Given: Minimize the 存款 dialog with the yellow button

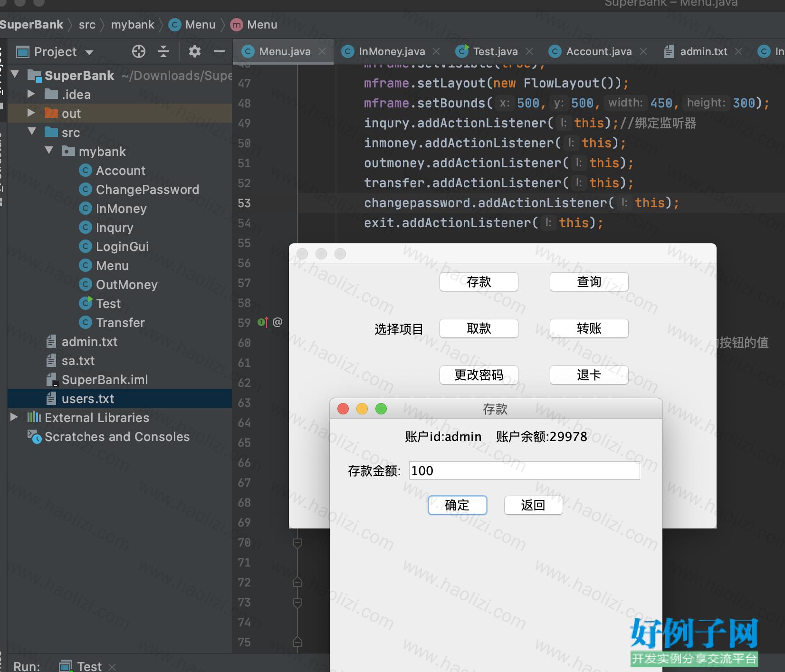Looking at the screenshot, I should click(362, 409).
